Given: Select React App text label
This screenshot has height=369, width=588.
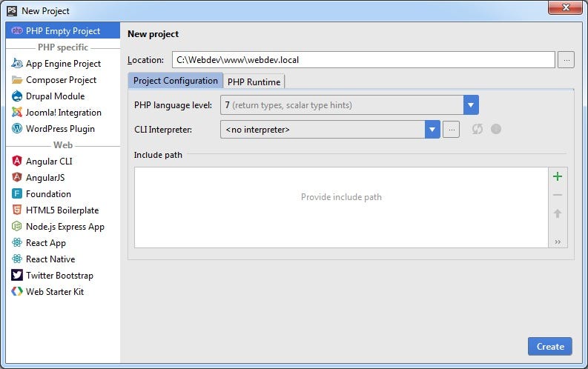Looking at the screenshot, I should click(46, 243).
